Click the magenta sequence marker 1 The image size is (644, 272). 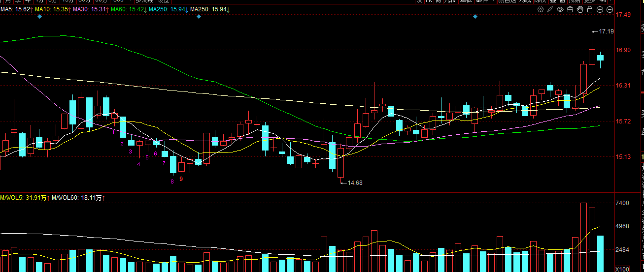point(114,132)
